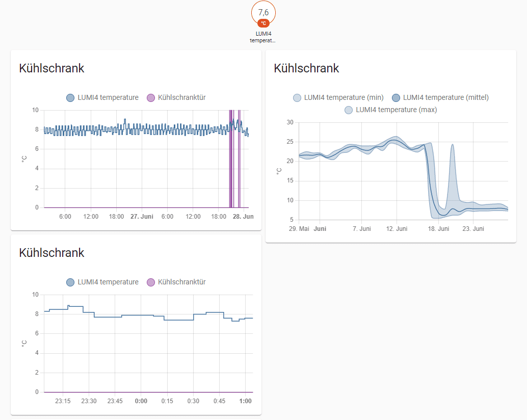The height and width of the screenshot is (420, 527).
Task: Toggle LUMI4 temperature (max) legend entry
Action: tap(391, 110)
